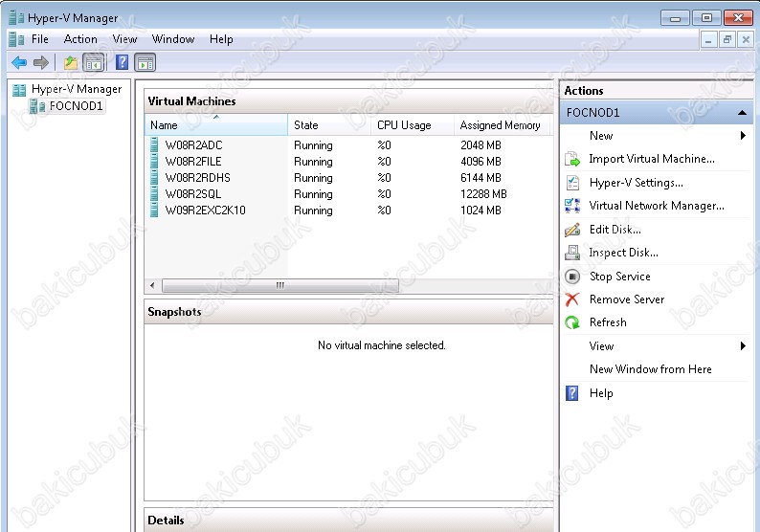Click the green Refresh icon

point(572,322)
